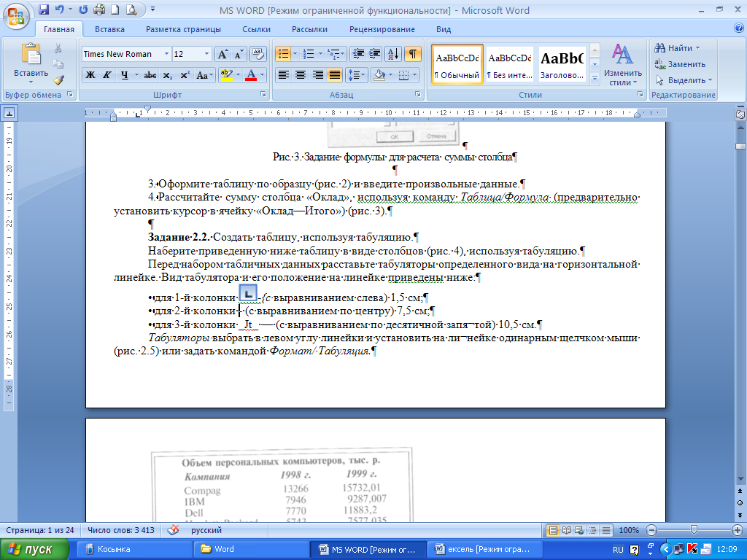Expand numbered list dropdown arrow

320,54
